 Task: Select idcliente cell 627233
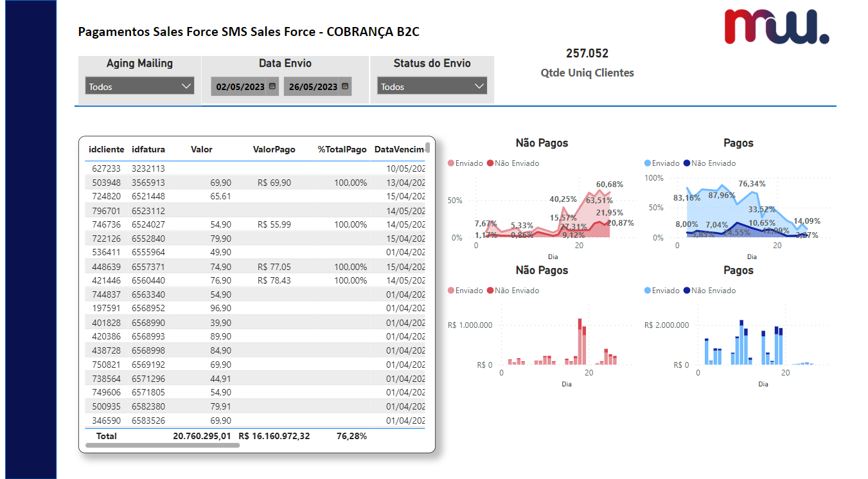(107, 168)
